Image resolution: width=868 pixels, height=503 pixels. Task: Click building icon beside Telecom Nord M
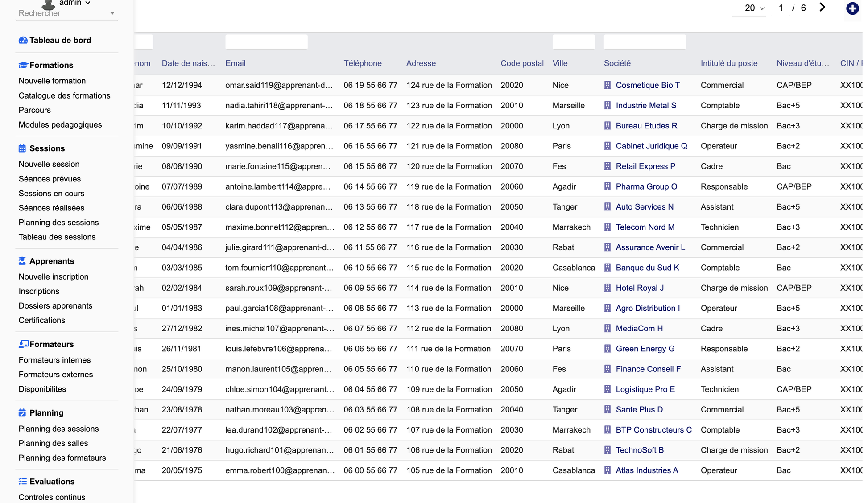[608, 227]
